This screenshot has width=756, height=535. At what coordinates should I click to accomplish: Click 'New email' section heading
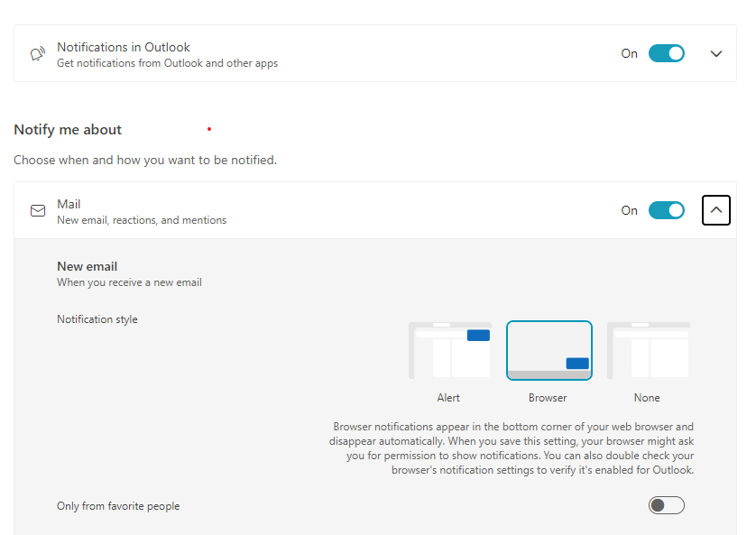tap(88, 266)
